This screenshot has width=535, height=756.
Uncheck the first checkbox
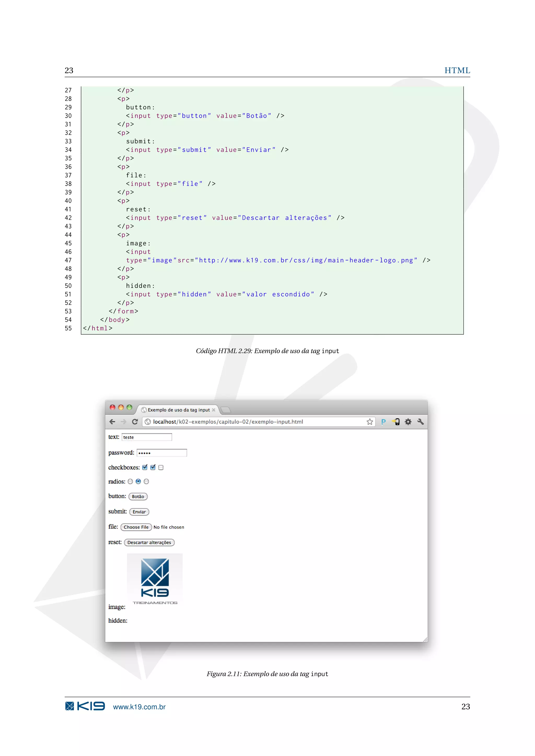click(x=145, y=468)
